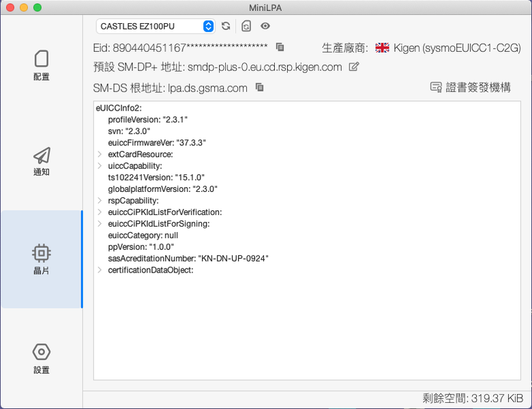532x409 pixels.
Task: Select the 晶片 (Chip) sidebar tab
Action: pyautogui.click(x=42, y=259)
